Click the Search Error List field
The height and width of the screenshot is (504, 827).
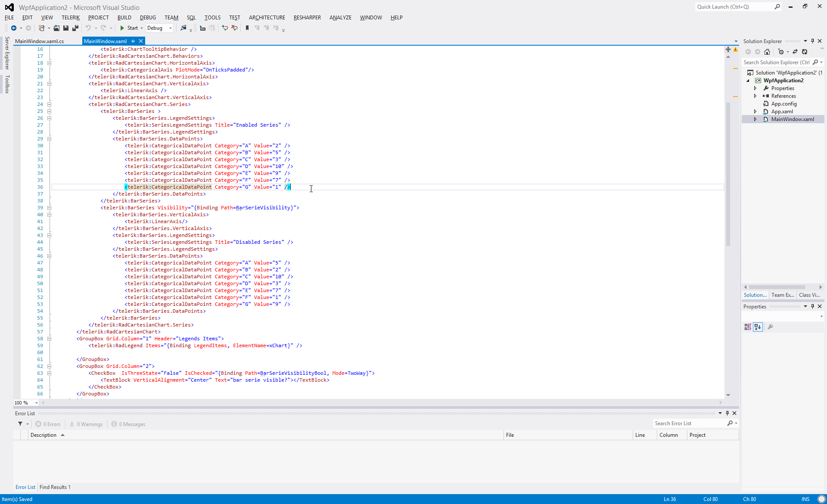689,423
